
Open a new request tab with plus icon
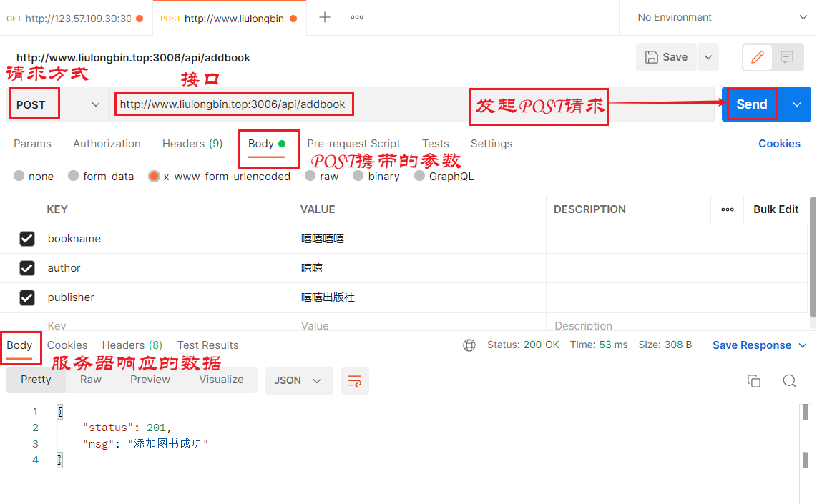(325, 17)
